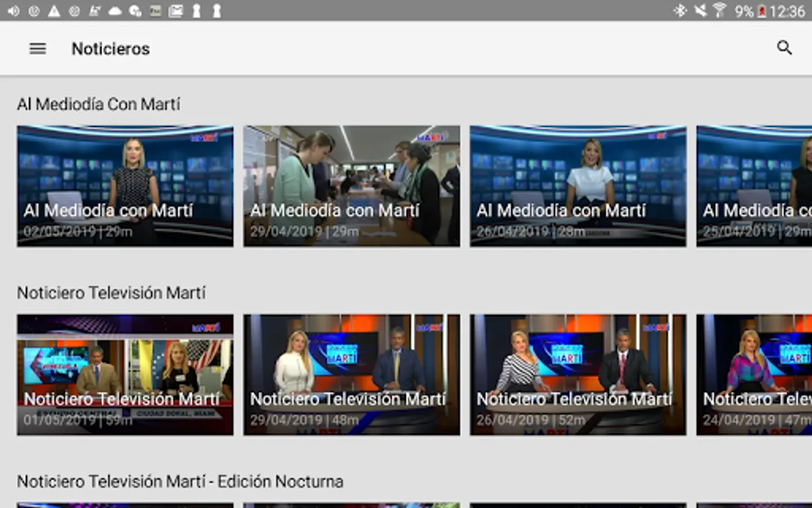Open Noticiero Televisión Martí 01/05/2019 video

tap(125, 375)
